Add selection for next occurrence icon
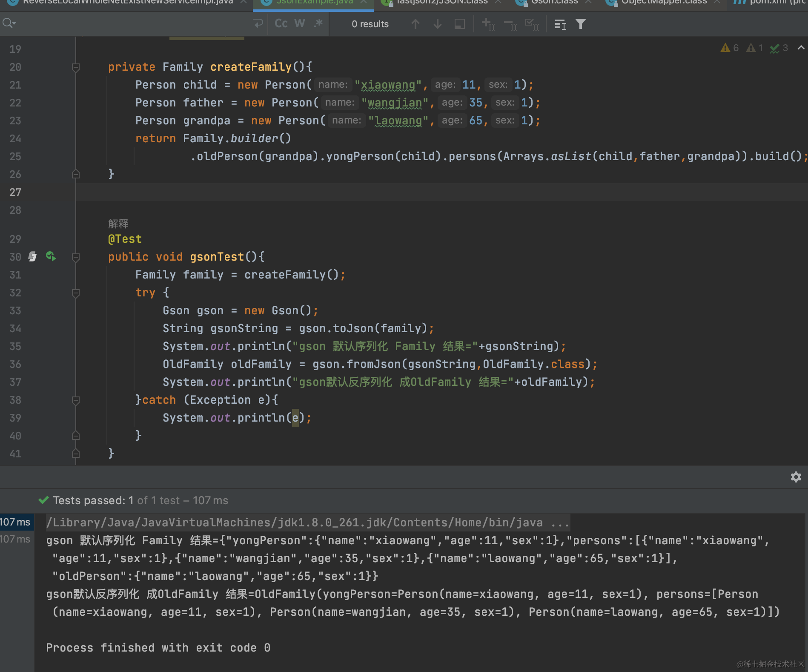This screenshot has height=672, width=808. [x=488, y=24]
